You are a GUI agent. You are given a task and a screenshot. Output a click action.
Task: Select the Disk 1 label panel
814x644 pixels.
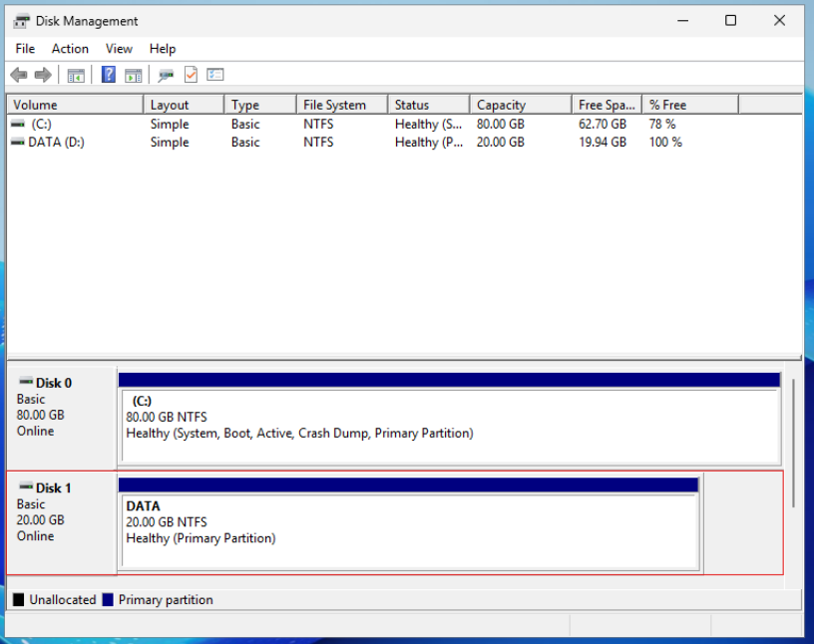click(62, 522)
